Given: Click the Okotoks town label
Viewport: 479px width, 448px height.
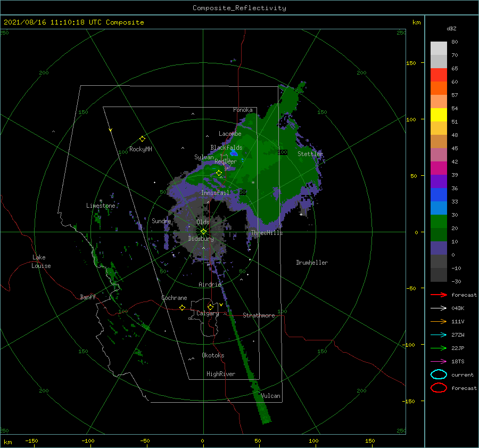Looking at the screenshot, I should [x=213, y=355].
